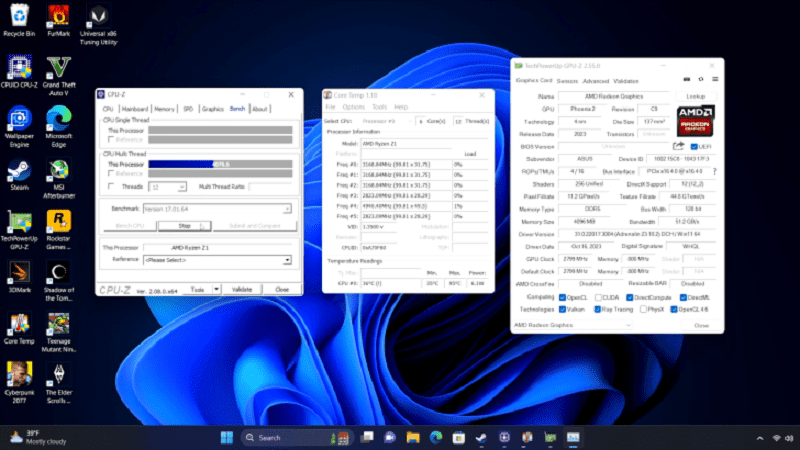
Task: Launch Rockstar Games desktop shortcut
Action: [x=59, y=230]
